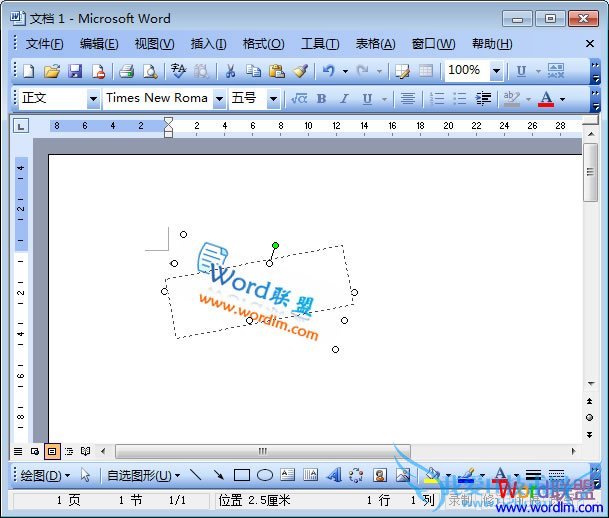
Task: Open the 插入(I) menu
Action: pos(208,44)
